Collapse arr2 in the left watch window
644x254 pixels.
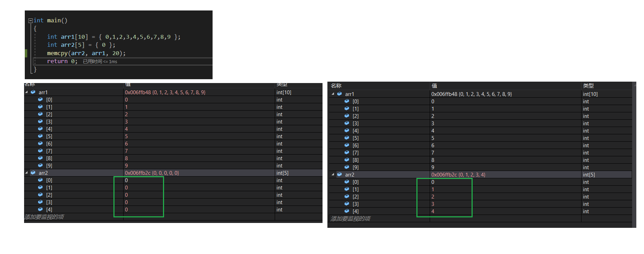tap(27, 173)
